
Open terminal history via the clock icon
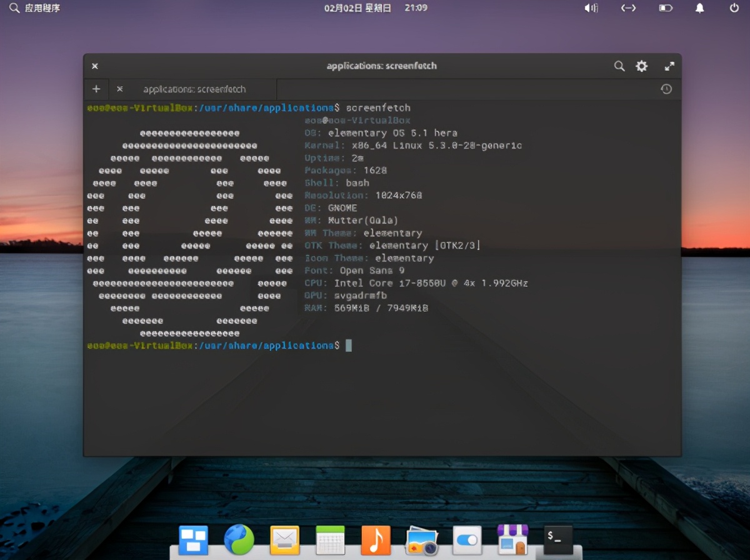pyautogui.click(x=666, y=89)
